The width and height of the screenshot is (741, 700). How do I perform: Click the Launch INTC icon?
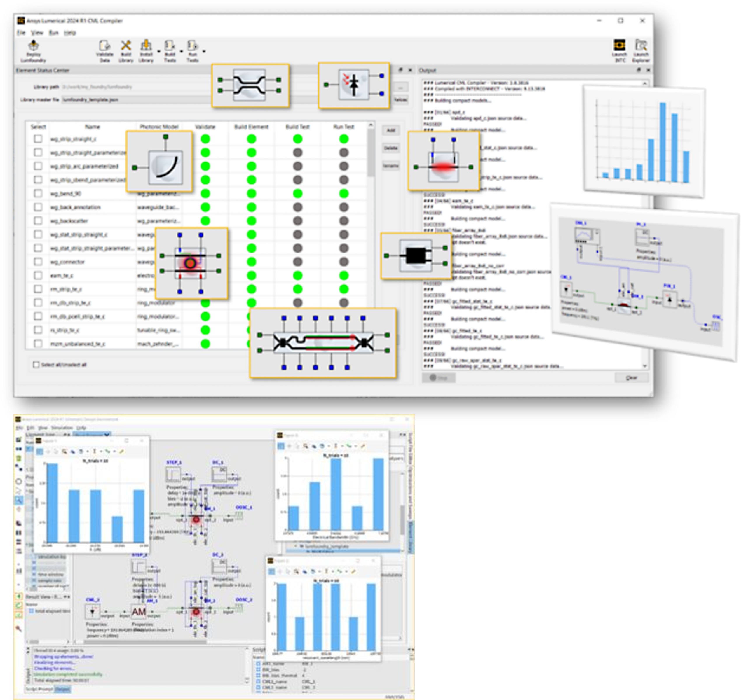tap(620, 51)
